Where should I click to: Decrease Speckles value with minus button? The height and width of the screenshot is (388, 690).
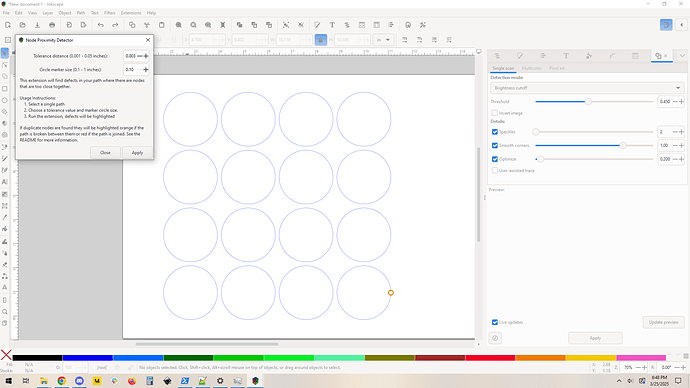[675, 132]
